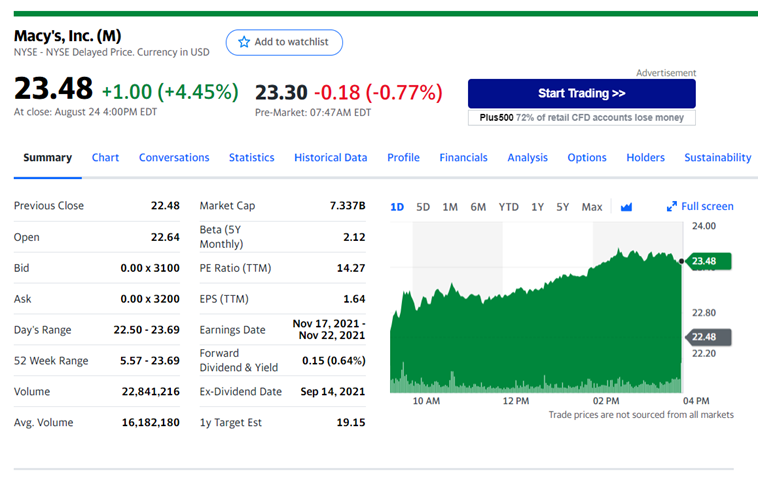Click the 10 AM label on chart axis
The width and height of the screenshot is (758, 479).
pyautogui.click(x=426, y=401)
